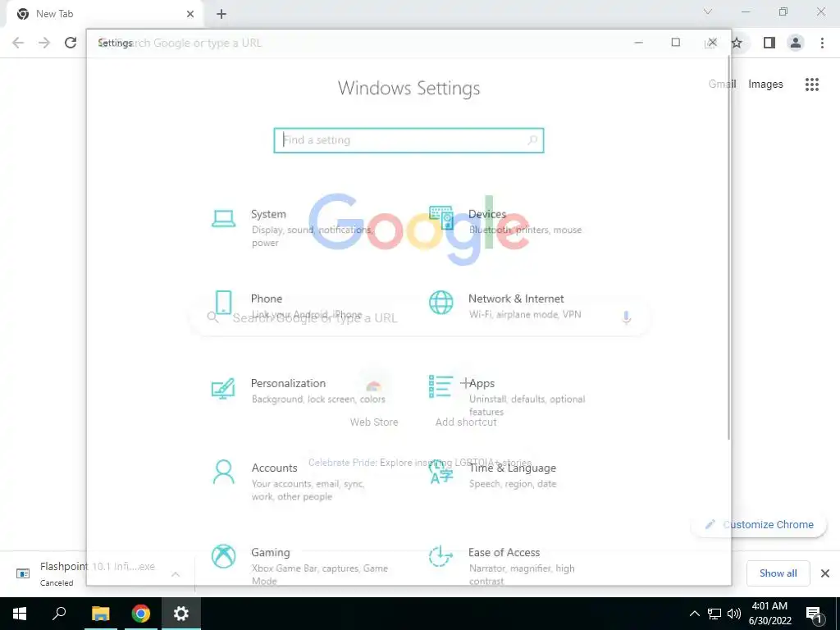Reload the page in Chrome

(x=71, y=43)
